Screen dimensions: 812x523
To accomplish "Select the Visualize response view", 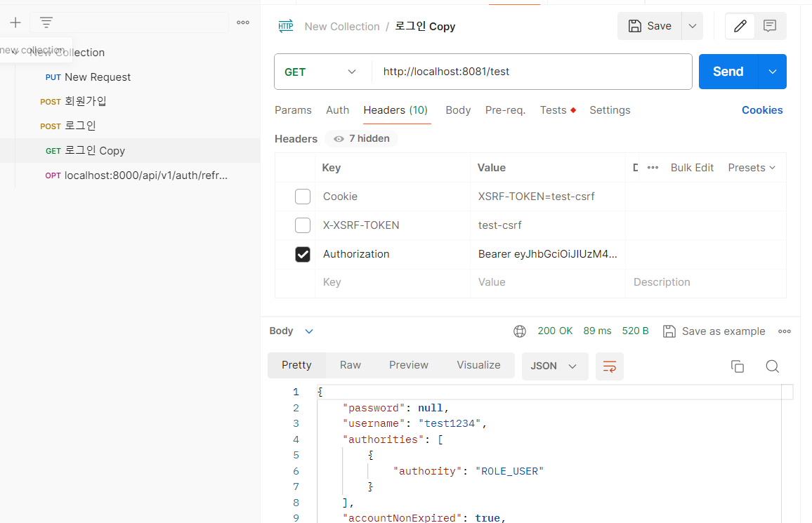I will [478, 365].
